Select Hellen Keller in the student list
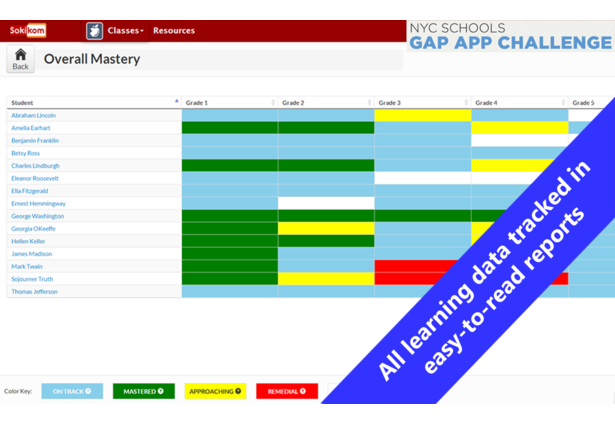The width and height of the screenshot is (615, 424). [x=28, y=241]
